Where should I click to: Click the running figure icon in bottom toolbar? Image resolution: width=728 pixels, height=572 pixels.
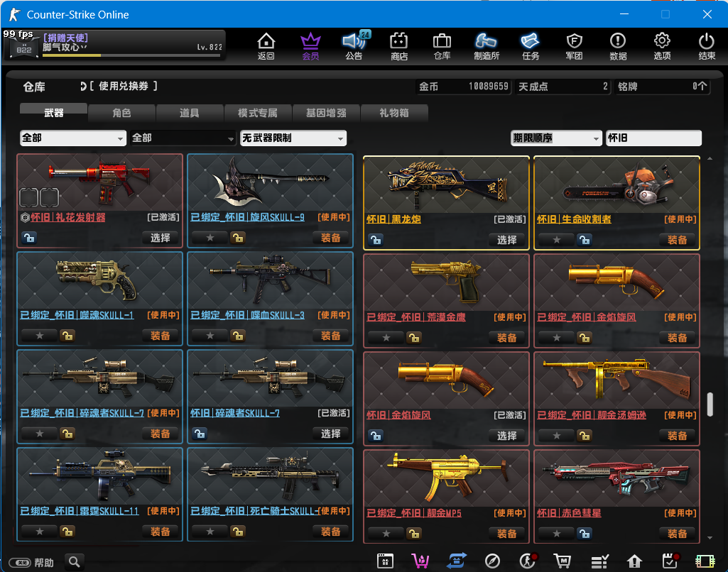528,561
